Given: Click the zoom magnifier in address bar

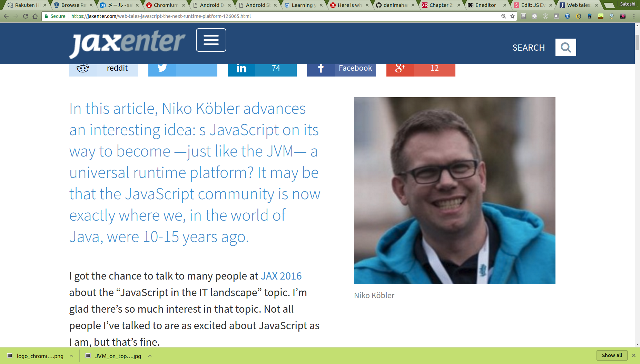Looking at the screenshot, I should tap(504, 16).
